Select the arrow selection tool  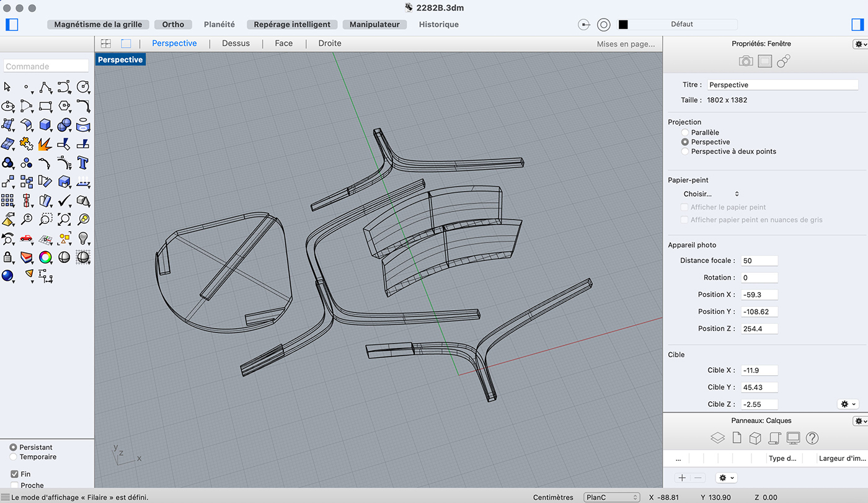point(7,87)
